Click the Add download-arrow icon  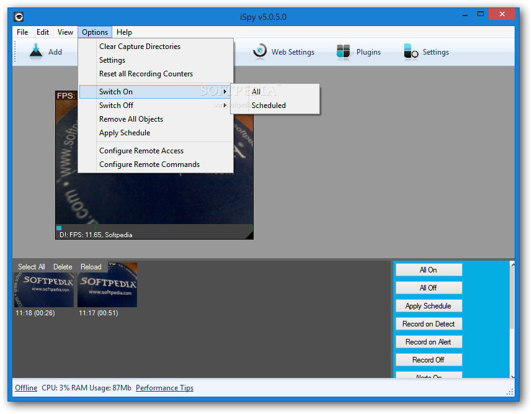(35, 52)
